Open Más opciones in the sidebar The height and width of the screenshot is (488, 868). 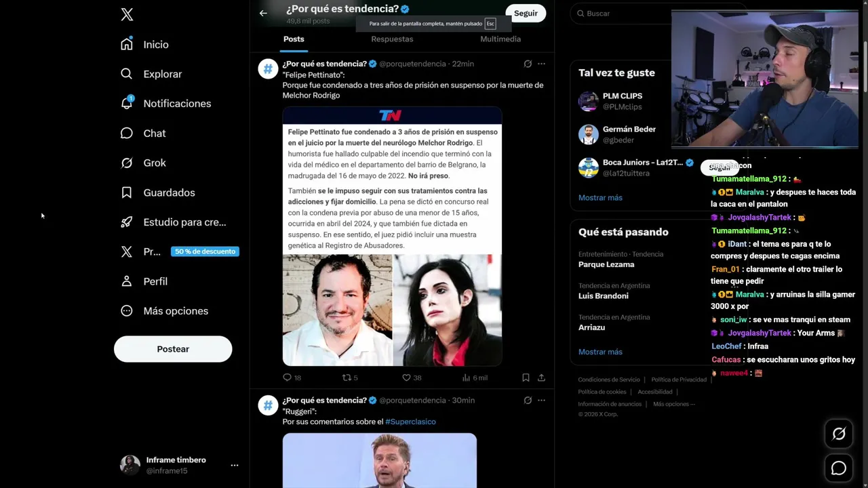(x=164, y=310)
